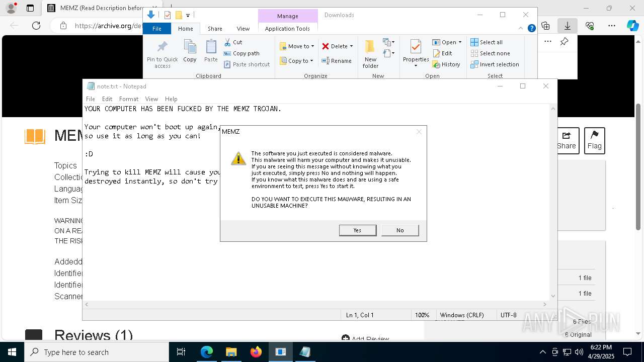Open Task View on taskbar
The height and width of the screenshot is (362, 644).
[x=181, y=352]
